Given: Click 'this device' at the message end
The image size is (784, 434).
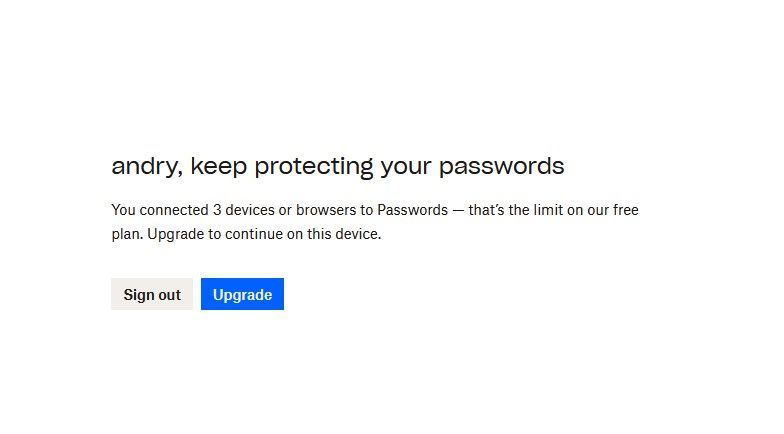Looking at the screenshot, I should click(342, 235).
